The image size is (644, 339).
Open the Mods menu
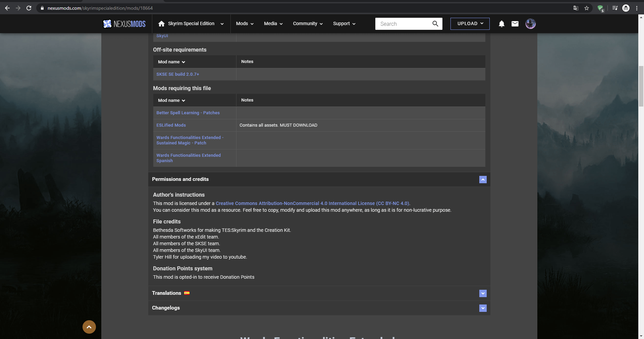245,24
